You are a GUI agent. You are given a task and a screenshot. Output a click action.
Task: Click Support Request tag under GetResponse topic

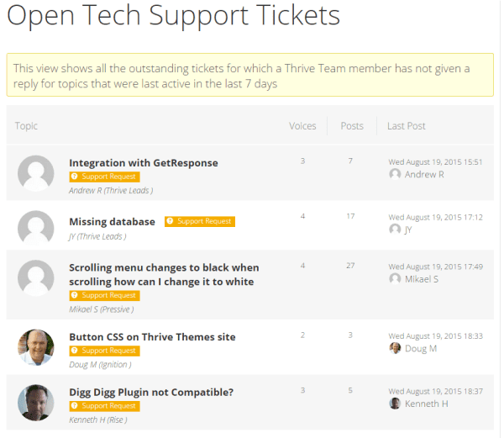(x=104, y=177)
